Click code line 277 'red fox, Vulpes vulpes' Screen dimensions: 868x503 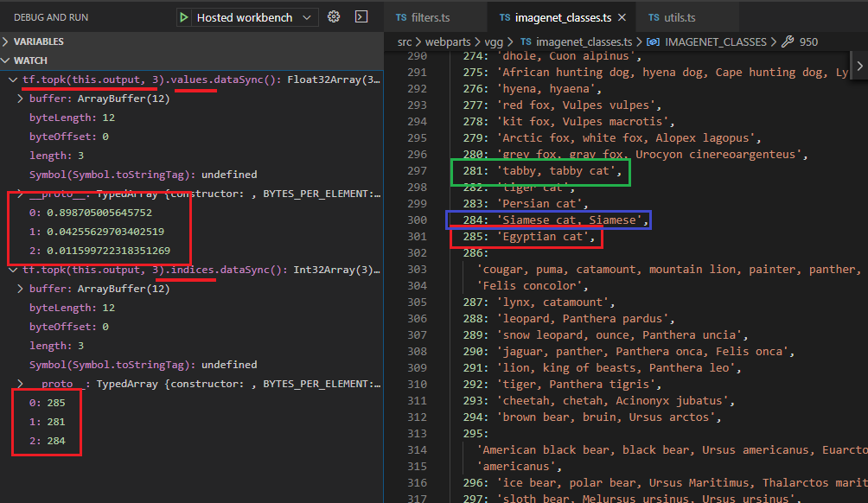click(x=563, y=105)
